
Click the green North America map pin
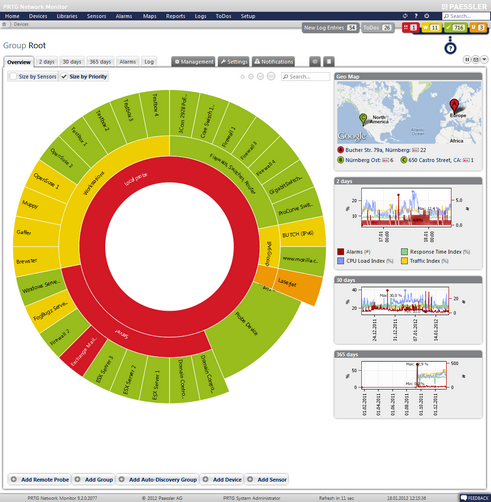coord(363,119)
